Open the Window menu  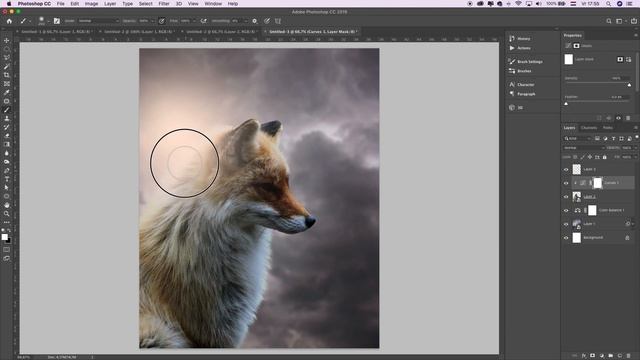[213, 4]
